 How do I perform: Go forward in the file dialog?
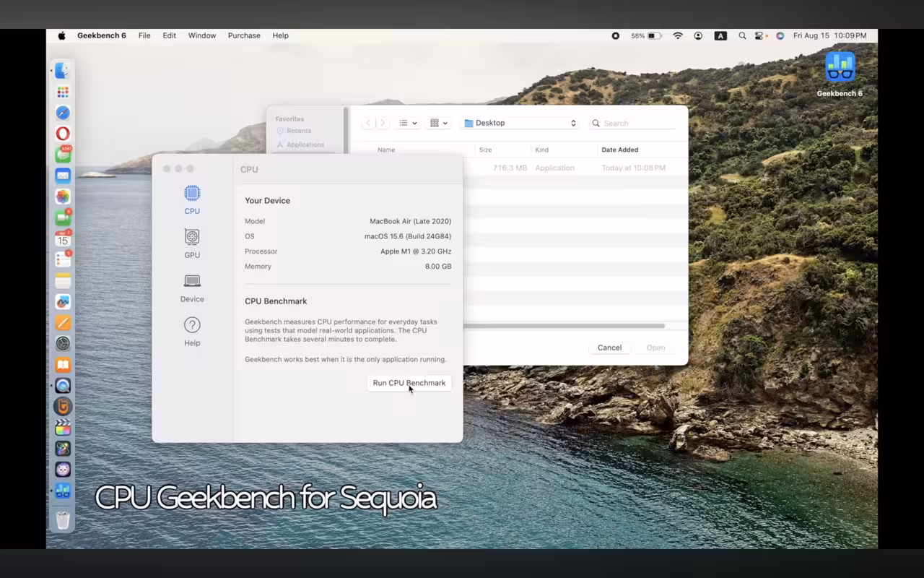point(383,123)
